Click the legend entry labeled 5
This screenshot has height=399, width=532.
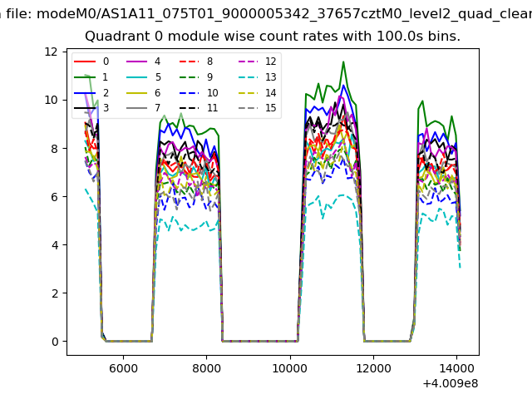pos(144,77)
